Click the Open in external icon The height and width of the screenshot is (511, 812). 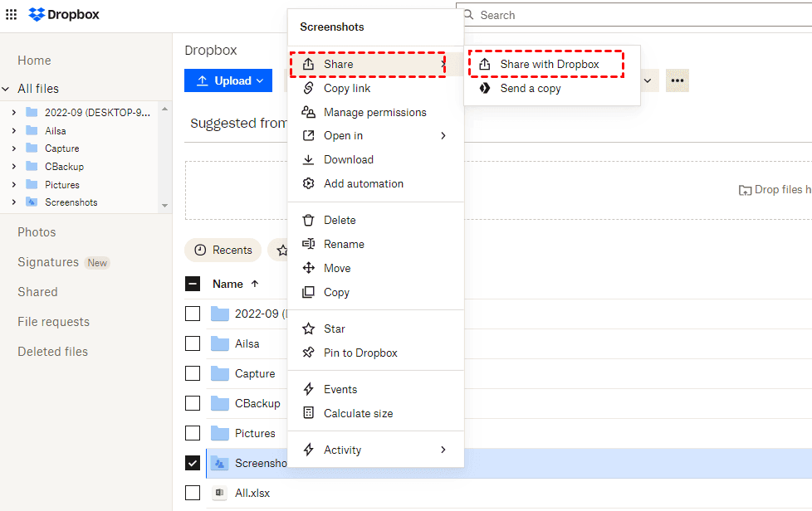pyautogui.click(x=308, y=135)
